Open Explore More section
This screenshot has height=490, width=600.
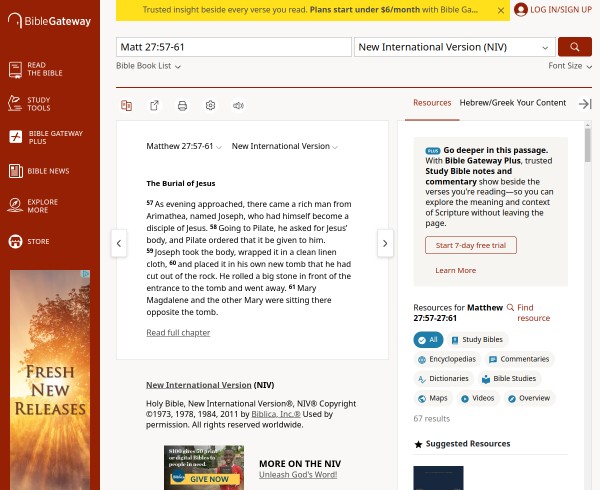coord(33,206)
